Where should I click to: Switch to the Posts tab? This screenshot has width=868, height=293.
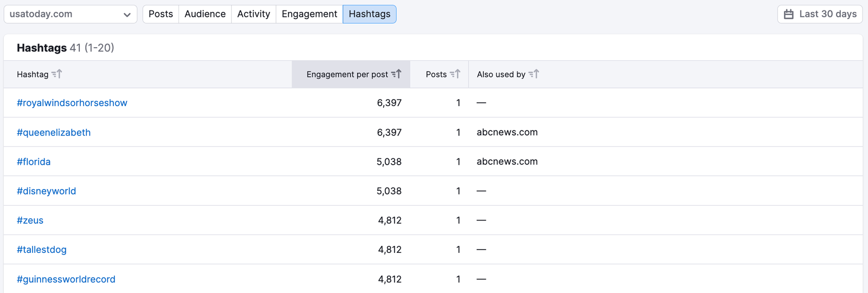[161, 14]
